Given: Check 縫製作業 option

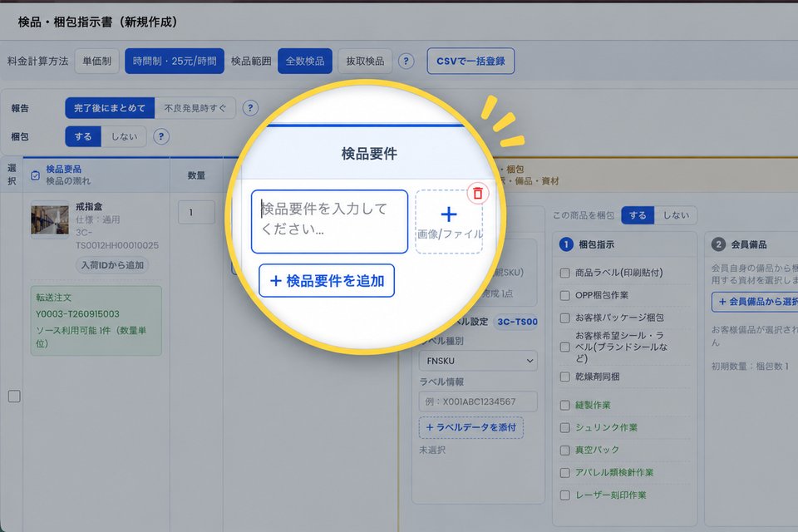Looking at the screenshot, I should click(564, 406).
